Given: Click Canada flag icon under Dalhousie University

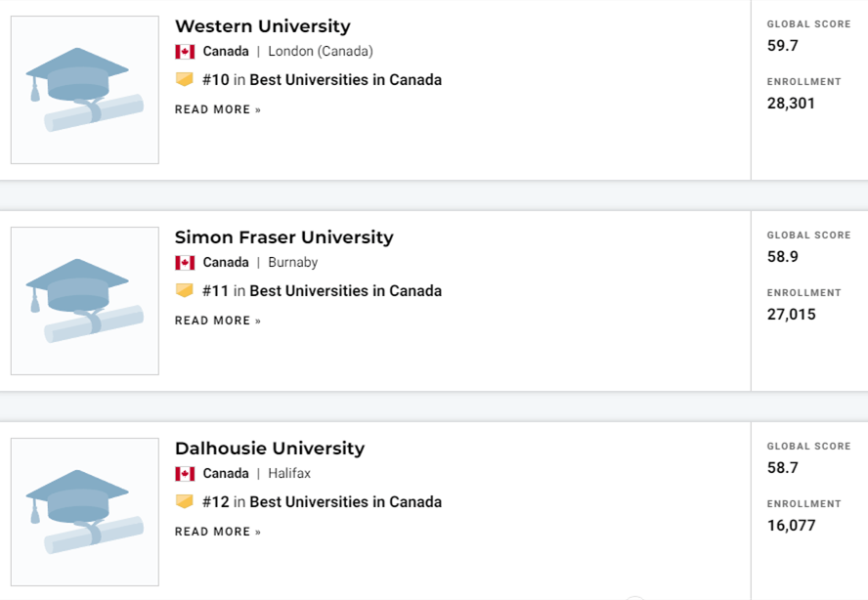Looking at the screenshot, I should (x=185, y=474).
